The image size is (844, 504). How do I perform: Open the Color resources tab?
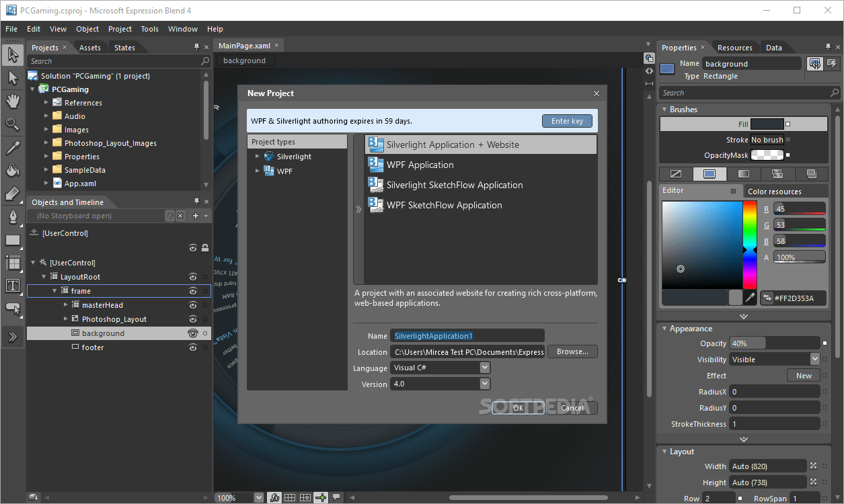click(775, 192)
